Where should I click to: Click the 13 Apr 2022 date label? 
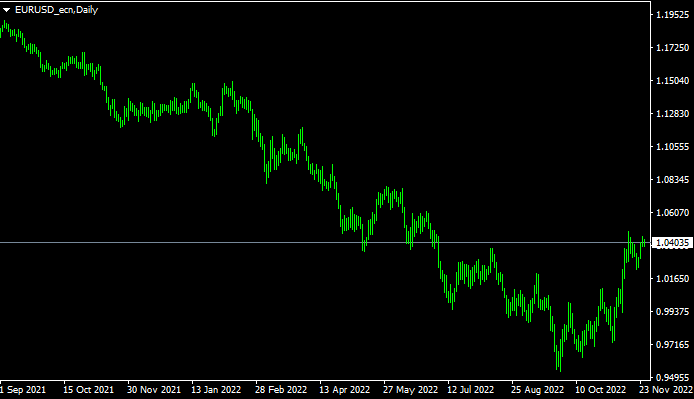click(344, 390)
